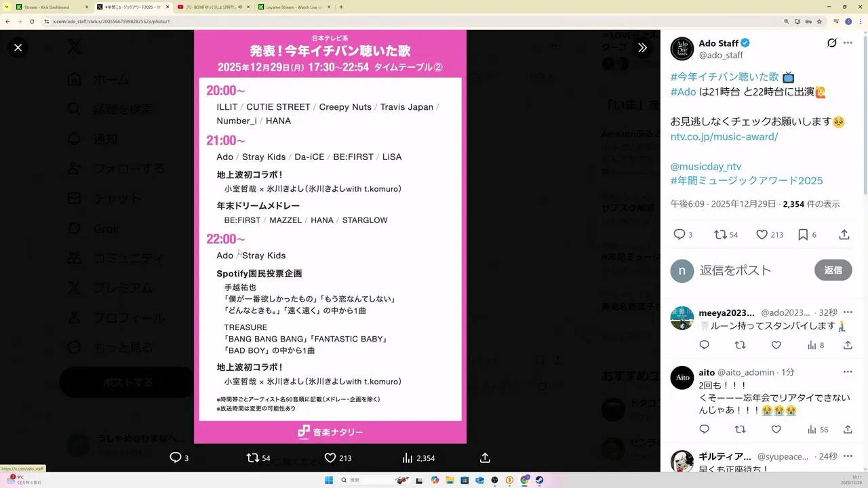Reply to meeya2023's comment
Image resolution: width=868 pixels, height=488 pixels.
[704, 345]
